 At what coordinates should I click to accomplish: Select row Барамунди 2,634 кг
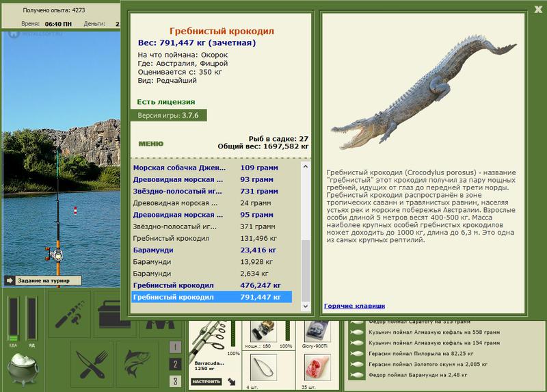tap(212, 274)
